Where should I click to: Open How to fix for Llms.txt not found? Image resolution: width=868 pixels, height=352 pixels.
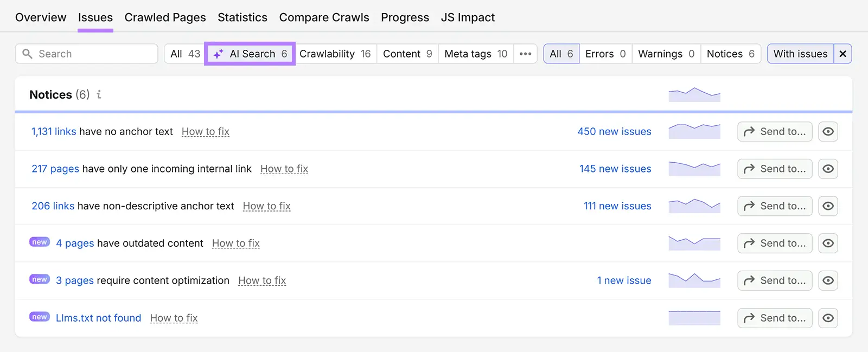[x=174, y=318]
